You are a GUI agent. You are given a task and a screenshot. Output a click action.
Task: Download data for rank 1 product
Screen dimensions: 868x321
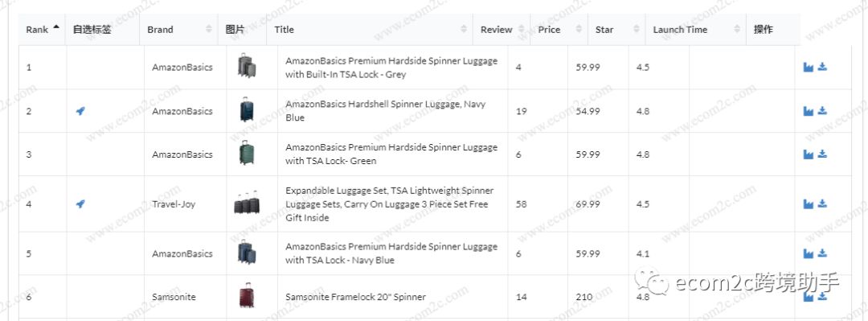coord(822,67)
